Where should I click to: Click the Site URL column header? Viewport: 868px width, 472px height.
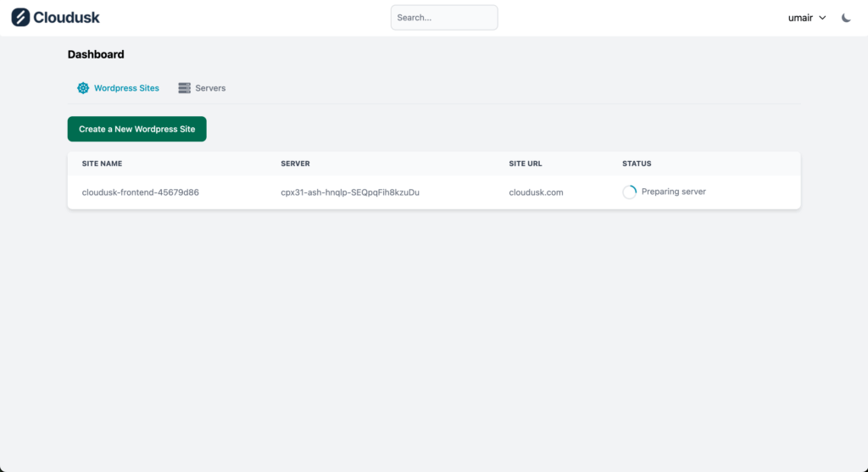525,164
